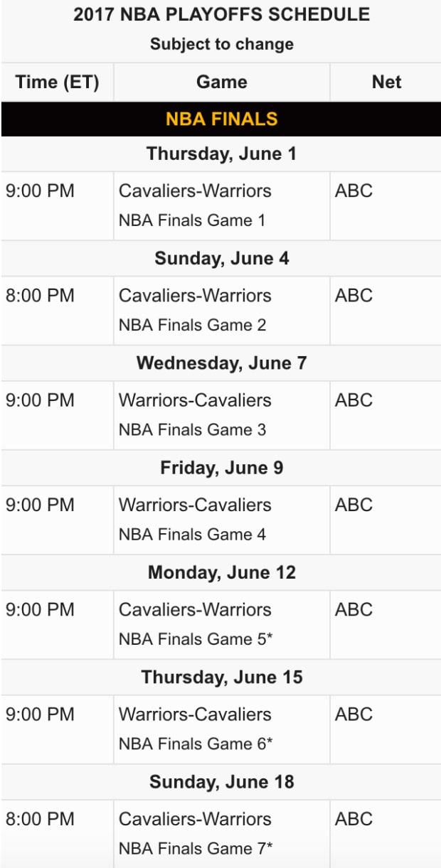This screenshot has height=868, width=441.
Task: Click the Thursday, June 15 date header
Action: click(221, 677)
